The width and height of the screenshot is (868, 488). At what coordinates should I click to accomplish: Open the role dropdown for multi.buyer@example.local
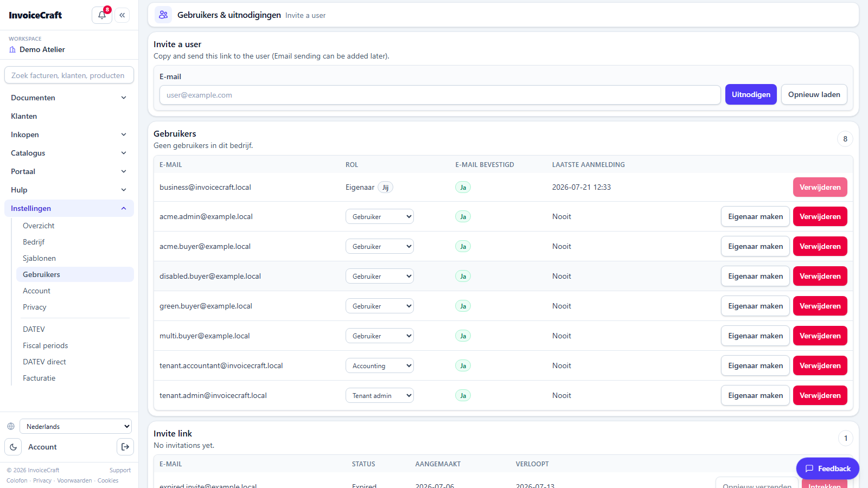tap(379, 336)
